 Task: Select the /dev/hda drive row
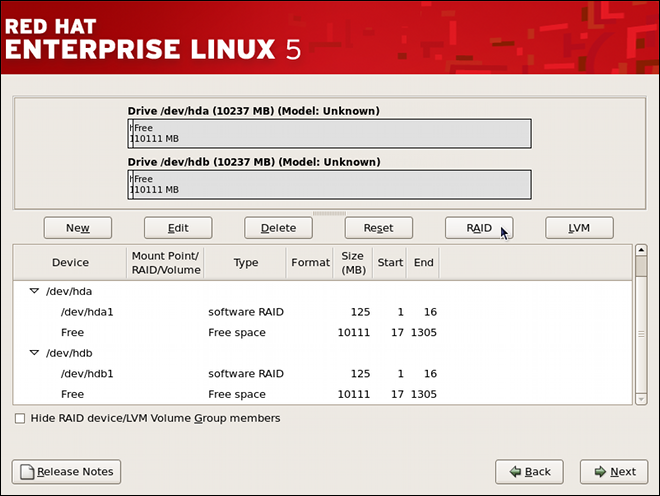pos(322,291)
